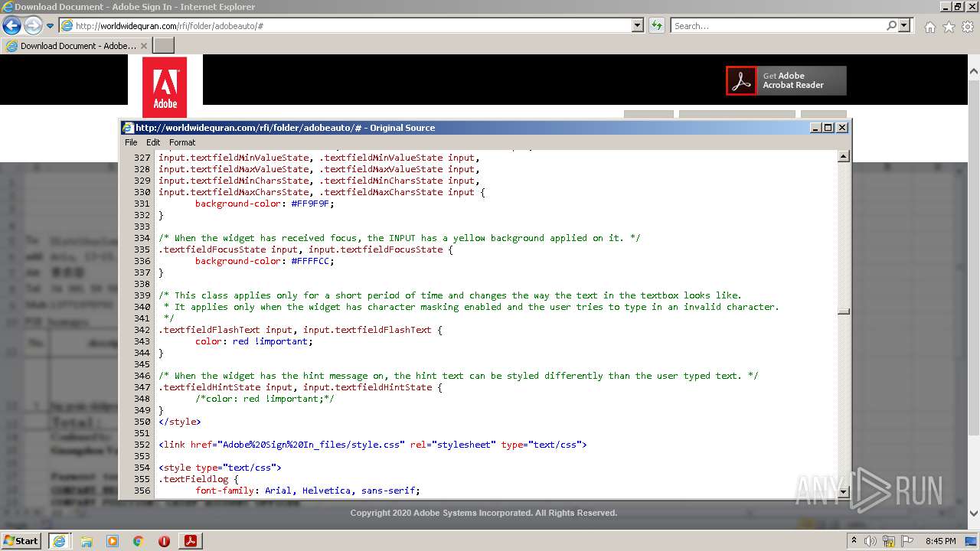This screenshot has width=980, height=551.
Task: Click the red Adobe logo
Action: (165, 87)
